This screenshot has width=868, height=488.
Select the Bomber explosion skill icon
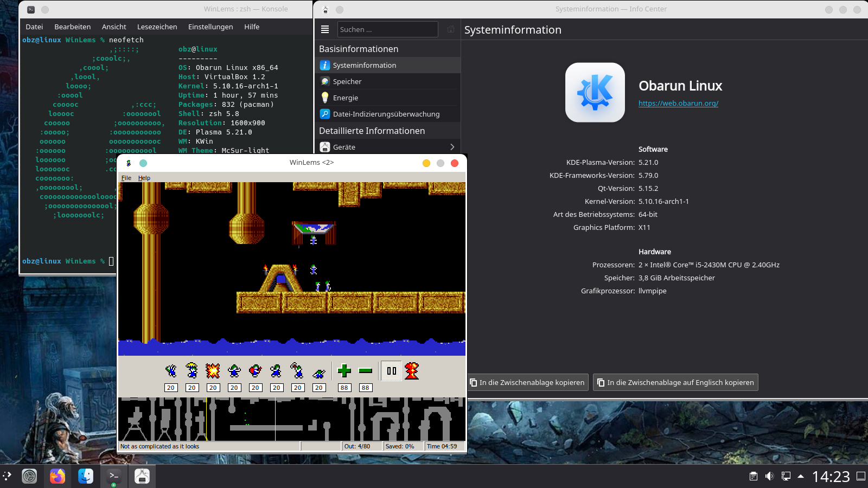(x=213, y=371)
